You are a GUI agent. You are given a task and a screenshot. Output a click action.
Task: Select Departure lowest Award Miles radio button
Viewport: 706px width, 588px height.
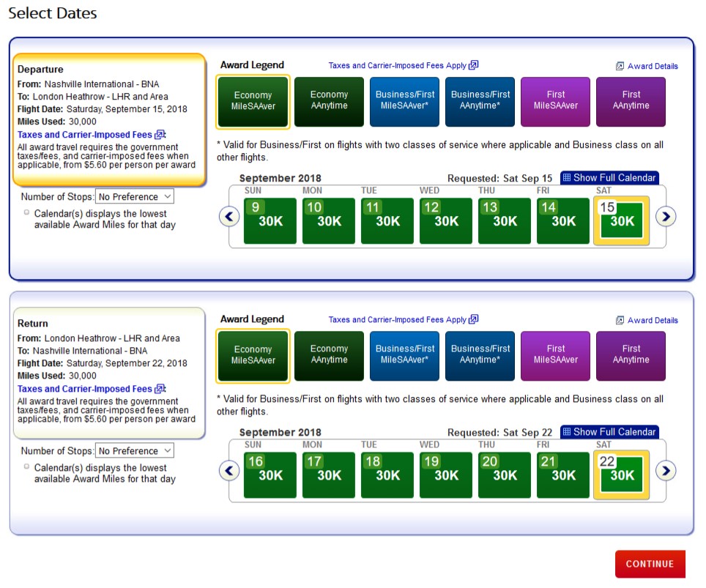(x=27, y=212)
